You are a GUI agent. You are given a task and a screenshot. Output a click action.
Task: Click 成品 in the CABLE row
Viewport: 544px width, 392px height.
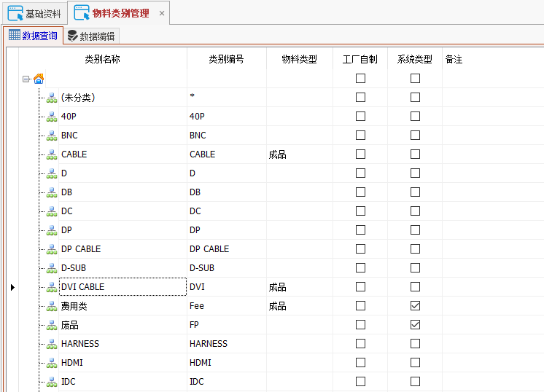click(278, 154)
